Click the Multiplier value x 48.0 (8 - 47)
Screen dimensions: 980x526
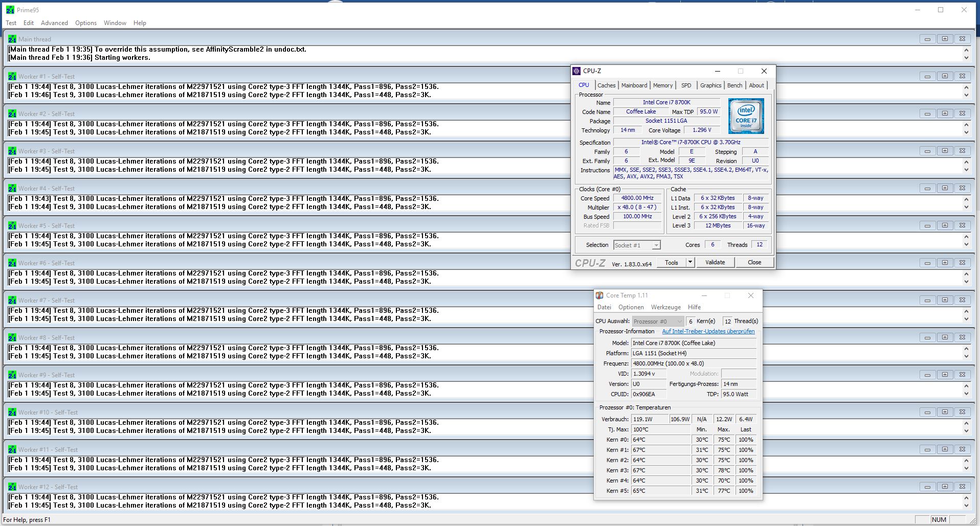tap(637, 208)
